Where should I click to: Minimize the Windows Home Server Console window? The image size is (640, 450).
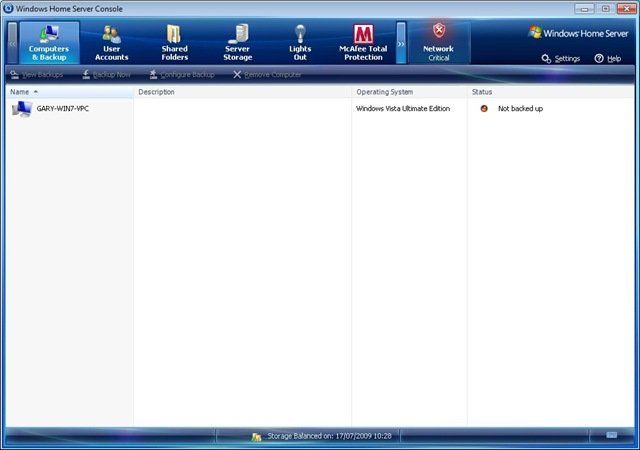click(584, 9)
